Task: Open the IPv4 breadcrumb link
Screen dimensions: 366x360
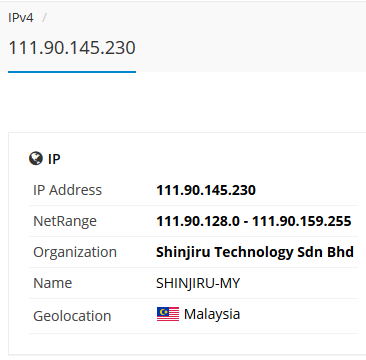Action: (21, 18)
